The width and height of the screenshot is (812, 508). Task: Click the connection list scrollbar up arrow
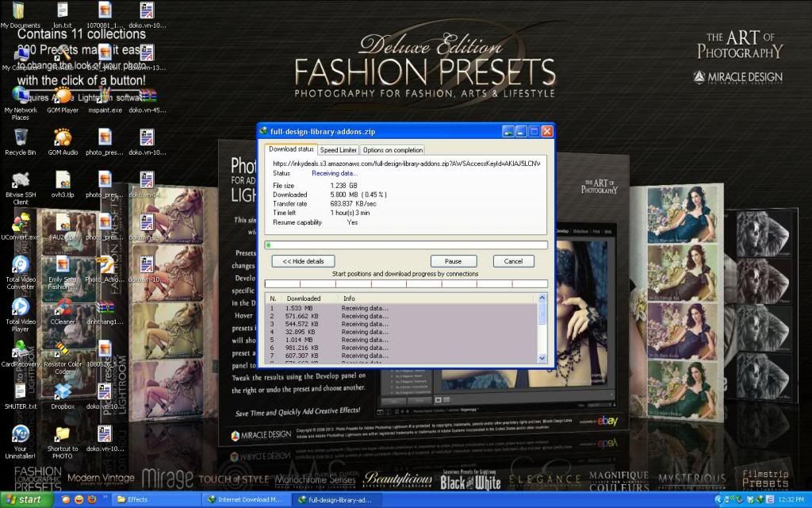click(542, 298)
